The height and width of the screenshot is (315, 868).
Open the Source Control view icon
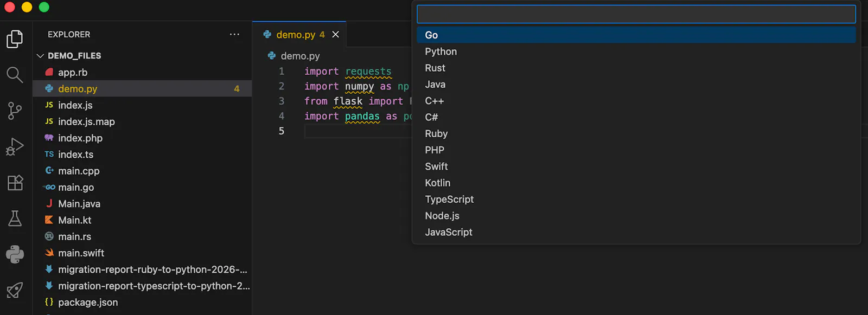[x=15, y=111]
